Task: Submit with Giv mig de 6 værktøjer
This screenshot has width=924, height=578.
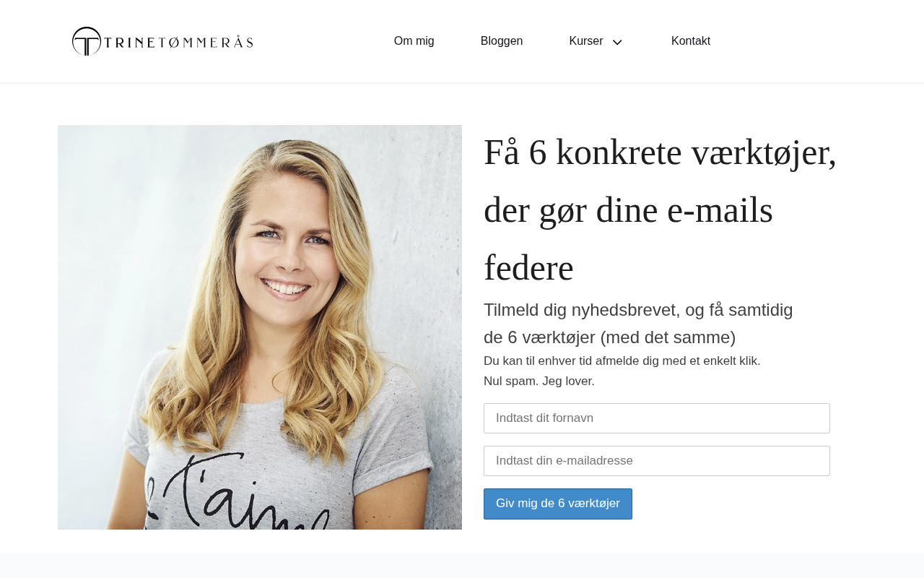Action: [558, 504]
